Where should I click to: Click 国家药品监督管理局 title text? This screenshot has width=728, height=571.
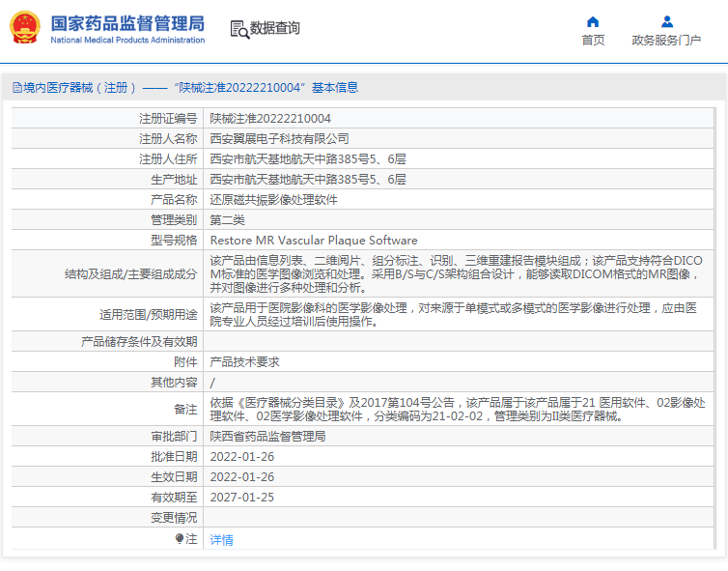127,23
